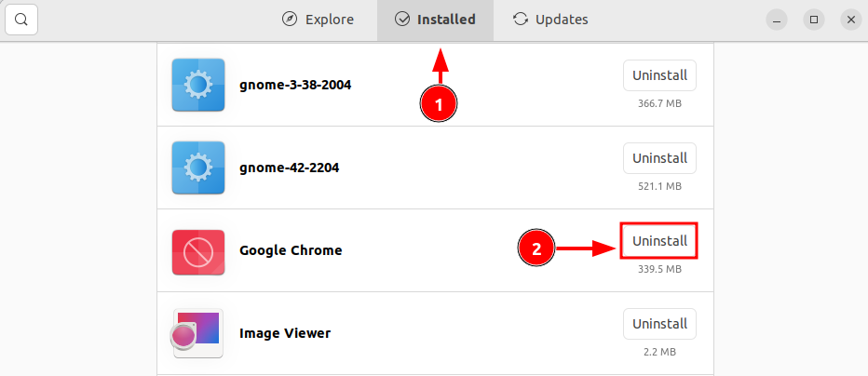Screen dimensions: 868x376
Task: Open the Image Viewer entry name
Action: pyautogui.click(x=285, y=333)
